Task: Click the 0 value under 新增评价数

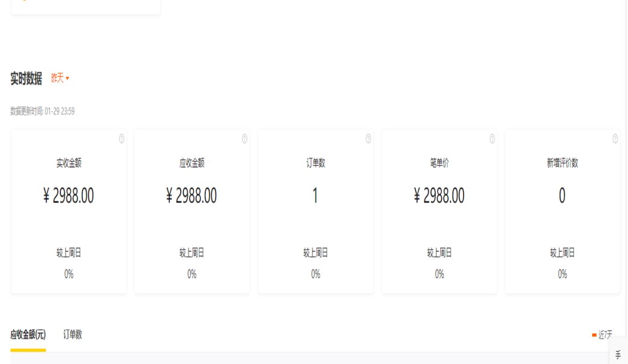Action: pyautogui.click(x=562, y=196)
